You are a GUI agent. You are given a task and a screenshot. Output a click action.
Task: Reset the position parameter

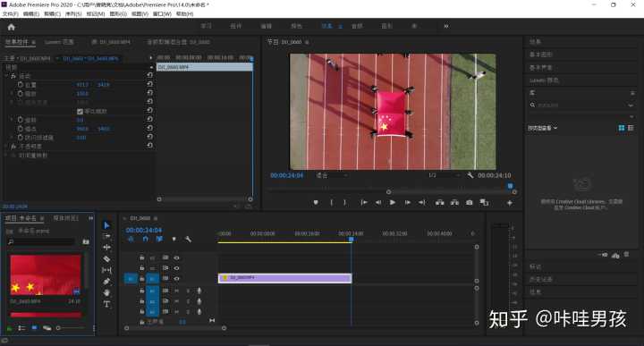coord(150,84)
